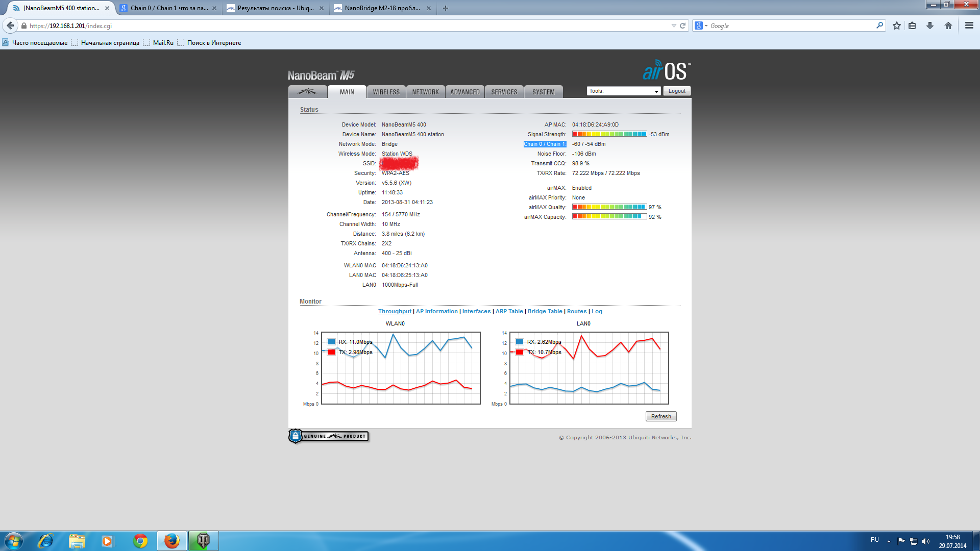The height and width of the screenshot is (551, 980).
Task: Go to Firefox home page icon
Action: pyautogui.click(x=948, y=26)
